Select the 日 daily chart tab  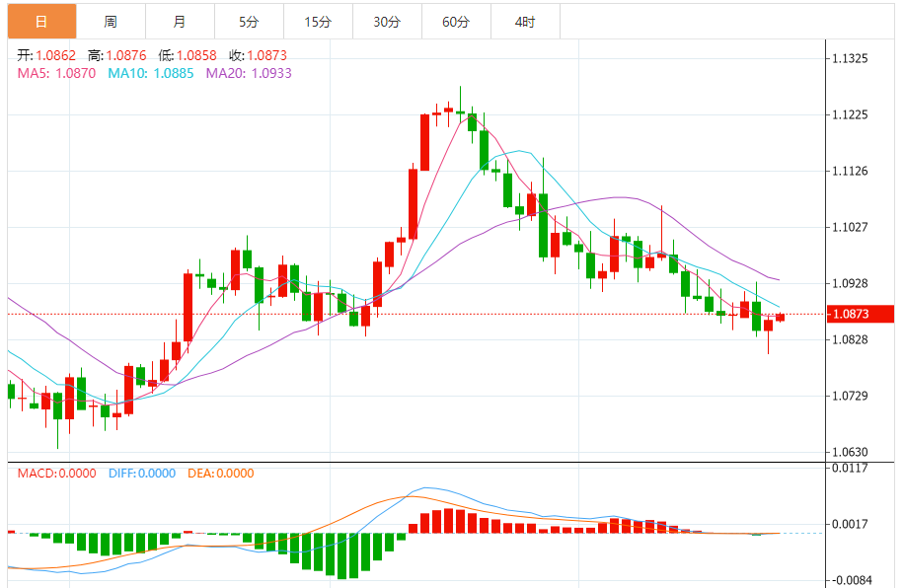pyautogui.click(x=41, y=22)
